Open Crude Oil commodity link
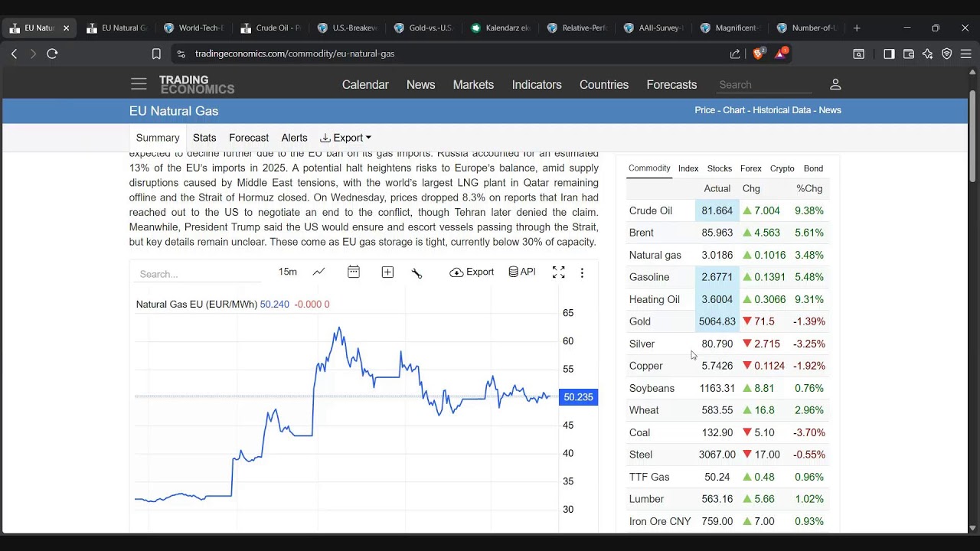This screenshot has width=980, height=551. [651, 210]
